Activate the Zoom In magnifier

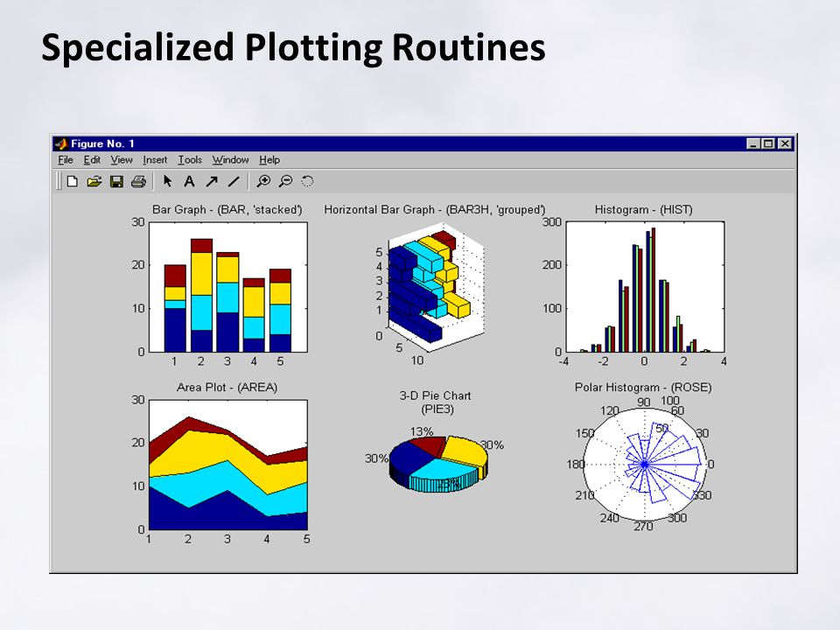(x=263, y=182)
